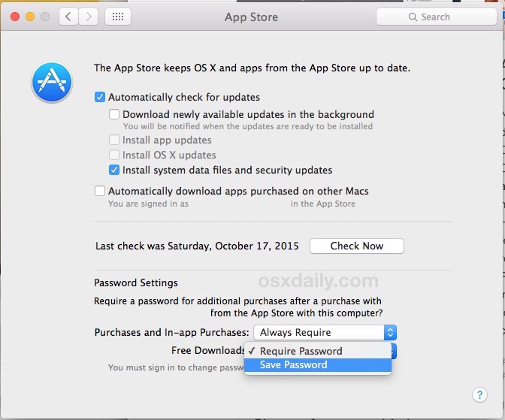The width and height of the screenshot is (505, 420).
Task: Enable Automatically download apps purchased on other Macs
Action: click(x=100, y=191)
